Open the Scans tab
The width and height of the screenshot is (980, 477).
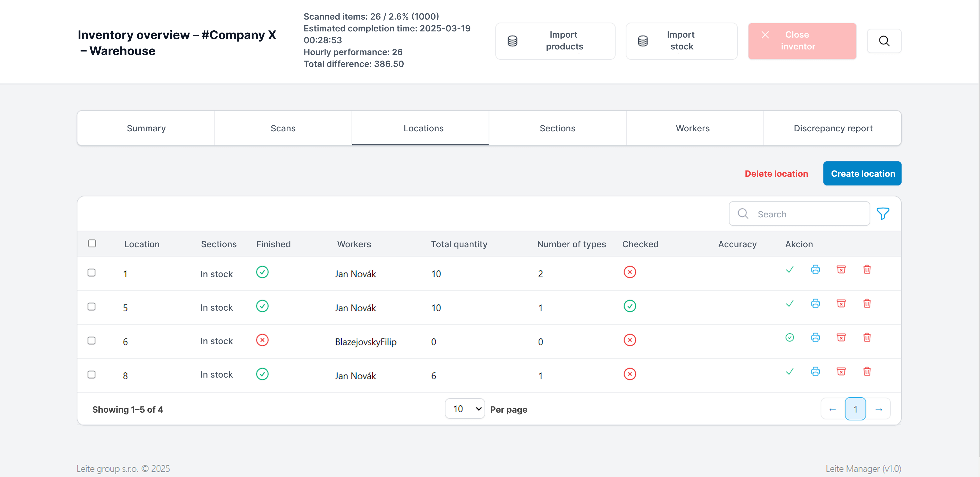coord(283,128)
